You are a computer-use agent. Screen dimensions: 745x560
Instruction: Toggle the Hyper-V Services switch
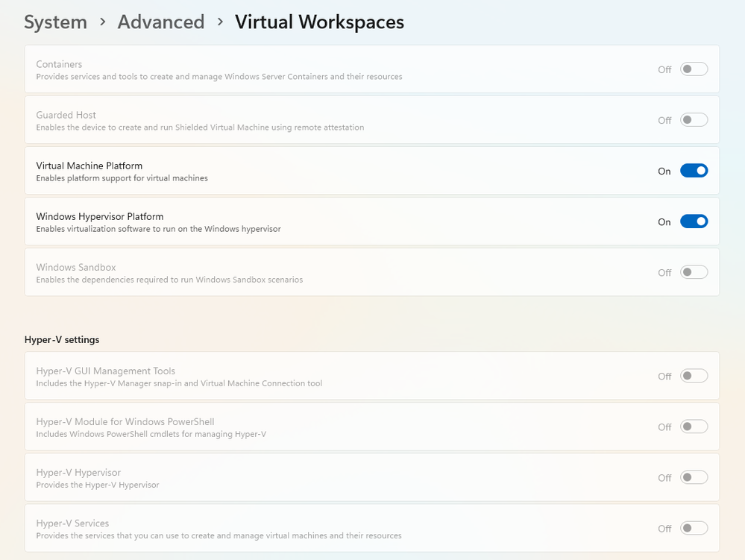coord(694,529)
